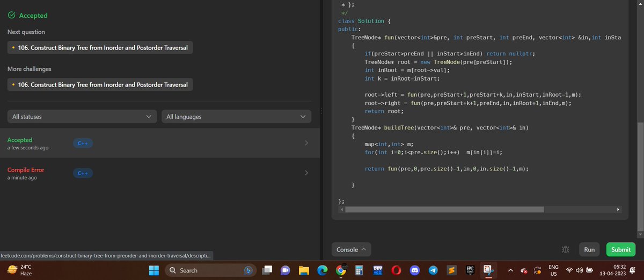Open Next question problem 106 link
This screenshot has width=644, height=280.
click(x=100, y=48)
